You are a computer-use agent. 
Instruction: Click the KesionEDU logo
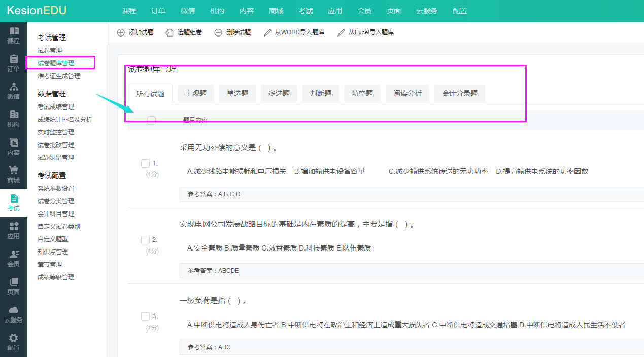point(37,11)
